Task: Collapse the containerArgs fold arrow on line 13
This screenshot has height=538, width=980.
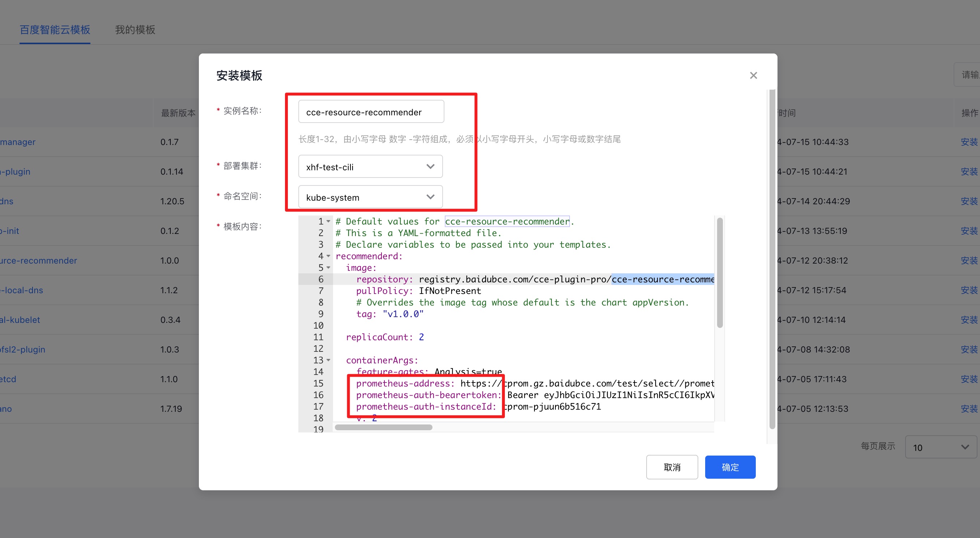Action: 328,360
